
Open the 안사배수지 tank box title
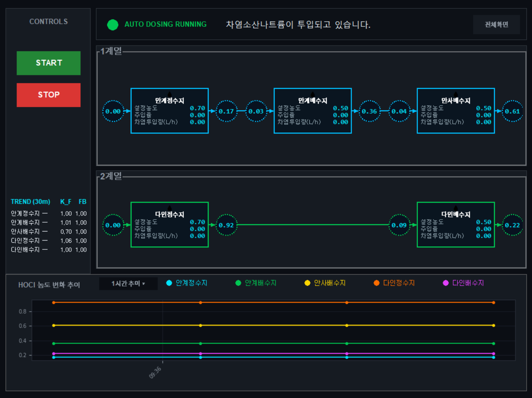pyautogui.click(x=455, y=101)
